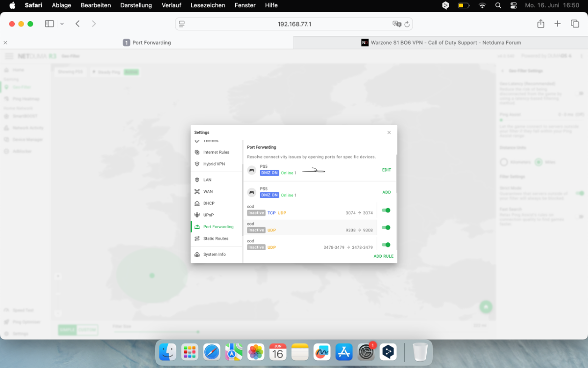Open App Store from the Dock
588x368 pixels.
pyautogui.click(x=344, y=352)
